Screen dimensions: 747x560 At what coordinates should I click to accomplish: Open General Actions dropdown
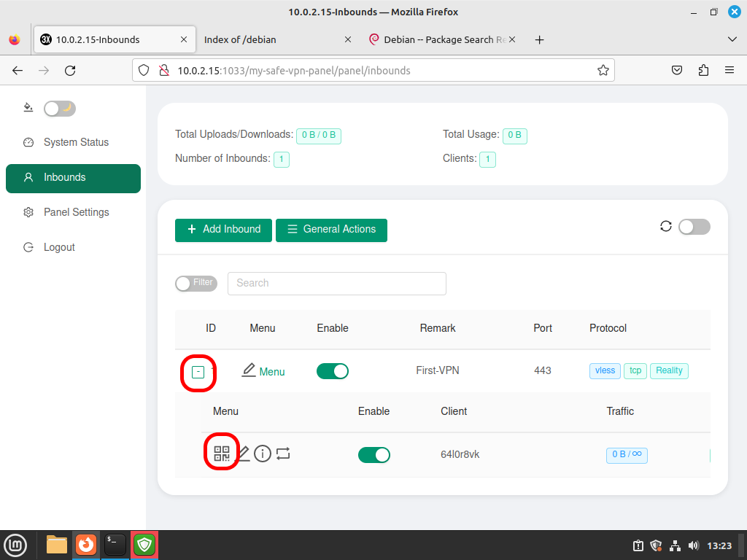coord(332,230)
